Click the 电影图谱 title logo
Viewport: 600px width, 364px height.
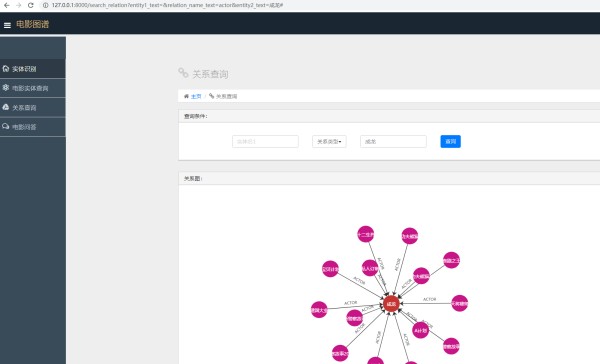[33, 24]
